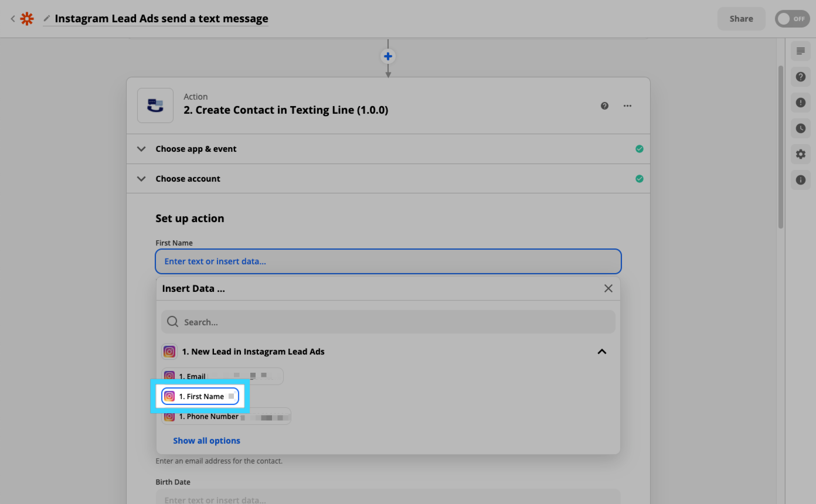Insert the 1. First Name data pill

[x=200, y=397]
